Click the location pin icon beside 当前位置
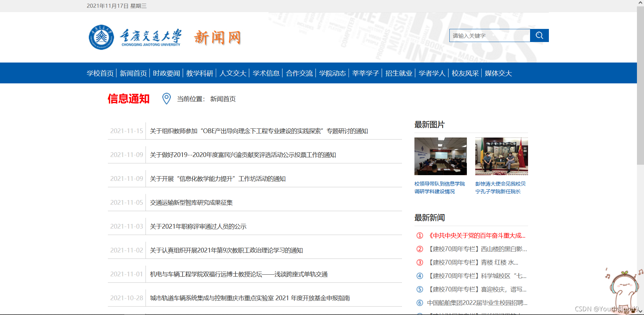The image size is (644, 315). pos(166,99)
